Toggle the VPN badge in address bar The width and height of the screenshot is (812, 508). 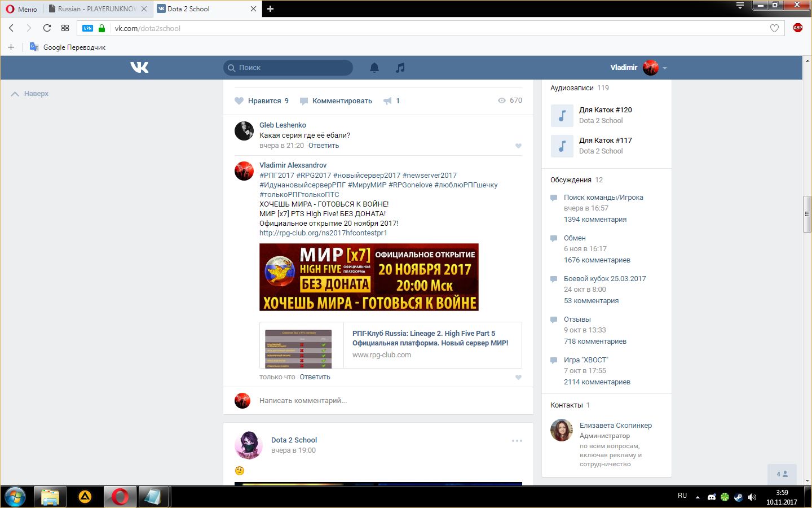pos(87,28)
